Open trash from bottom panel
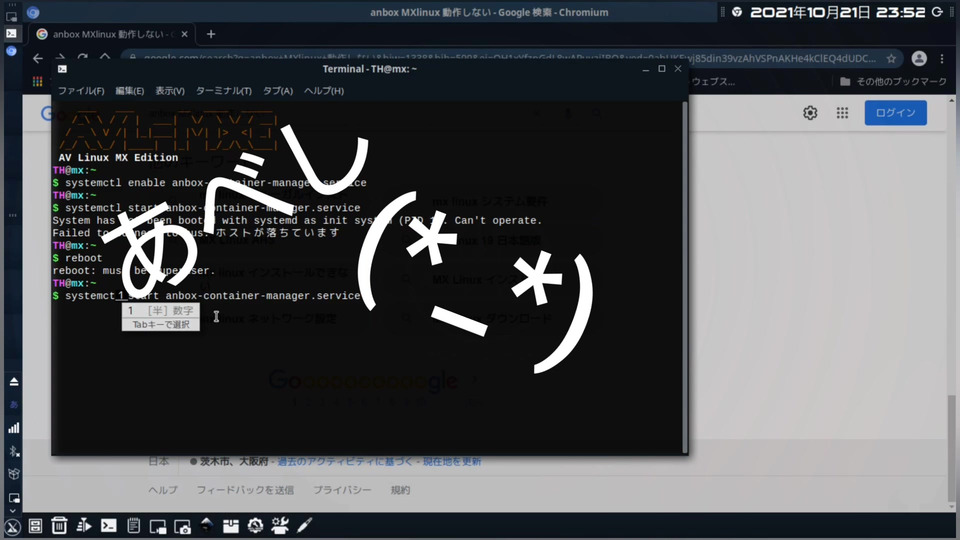 (59, 526)
